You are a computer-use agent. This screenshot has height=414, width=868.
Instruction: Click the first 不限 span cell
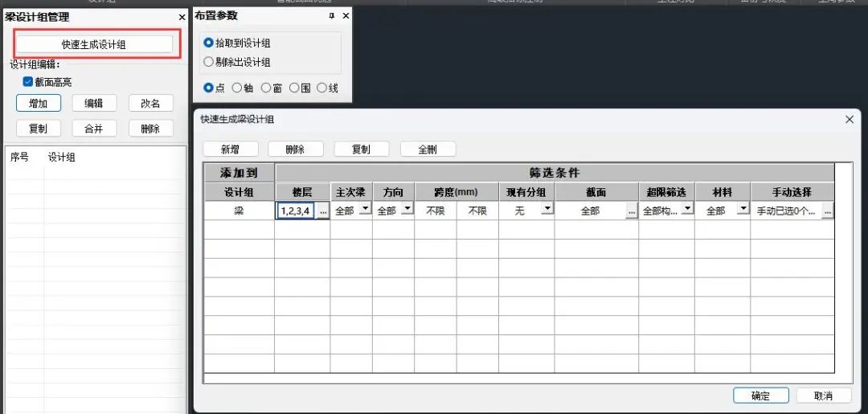coord(435,211)
